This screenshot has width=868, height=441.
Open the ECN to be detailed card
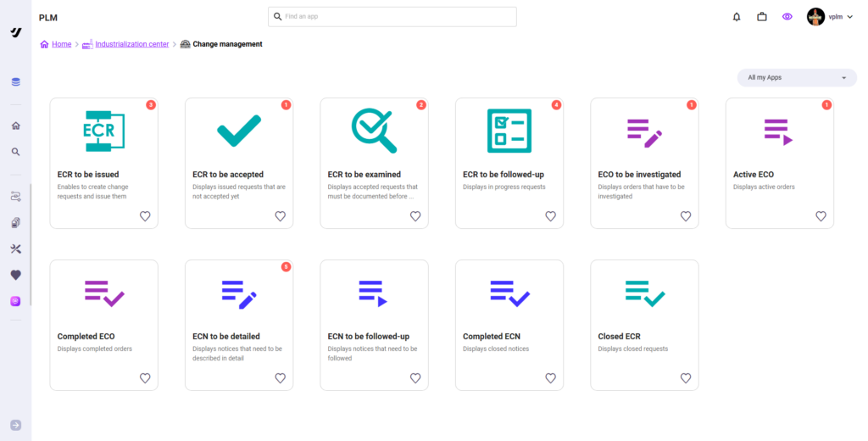tap(238, 325)
